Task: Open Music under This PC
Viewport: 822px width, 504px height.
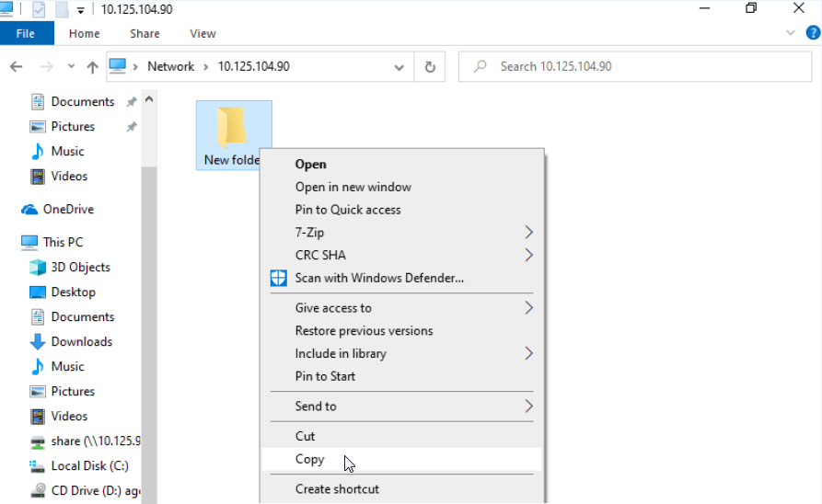Action: tap(67, 366)
